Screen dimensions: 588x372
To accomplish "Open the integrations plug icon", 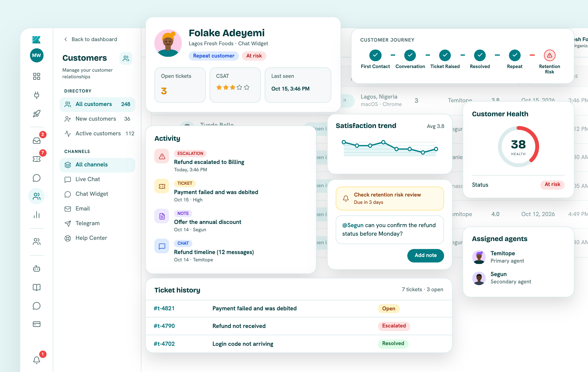I will (x=37, y=95).
